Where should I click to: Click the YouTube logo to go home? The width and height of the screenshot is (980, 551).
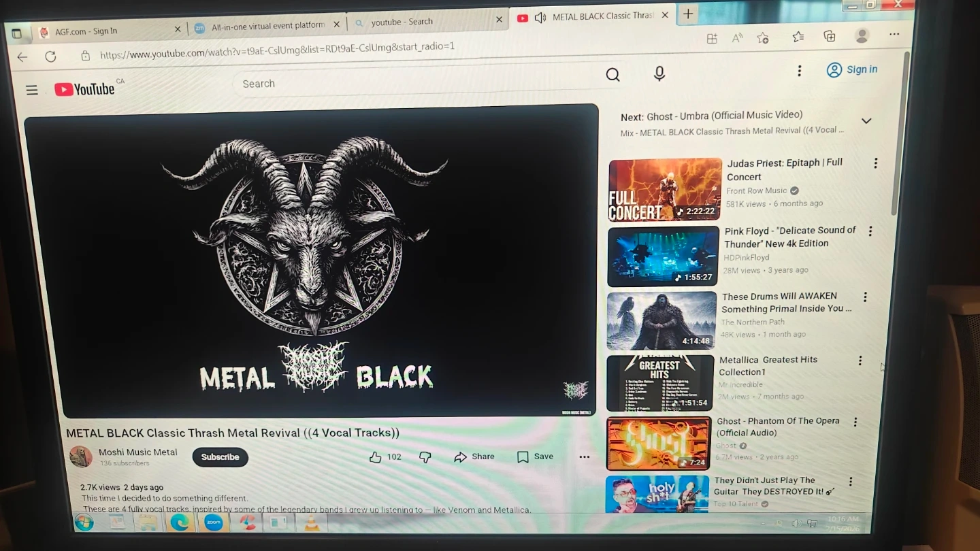pos(85,89)
